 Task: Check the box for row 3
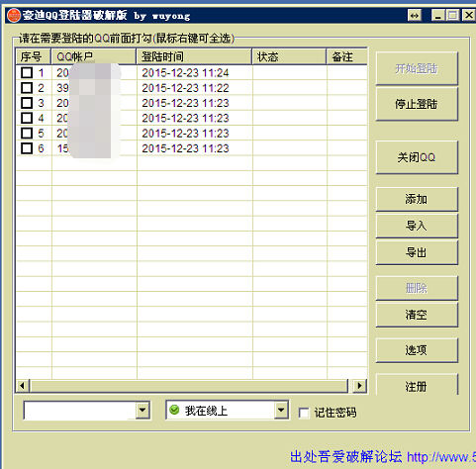[x=27, y=103]
